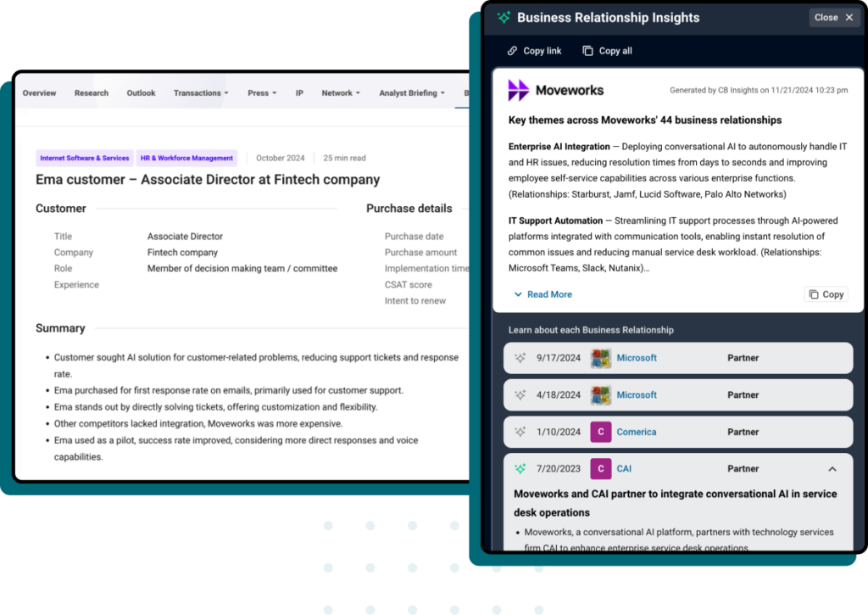Click the Copy link chain icon
The image size is (868, 615).
click(511, 51)
